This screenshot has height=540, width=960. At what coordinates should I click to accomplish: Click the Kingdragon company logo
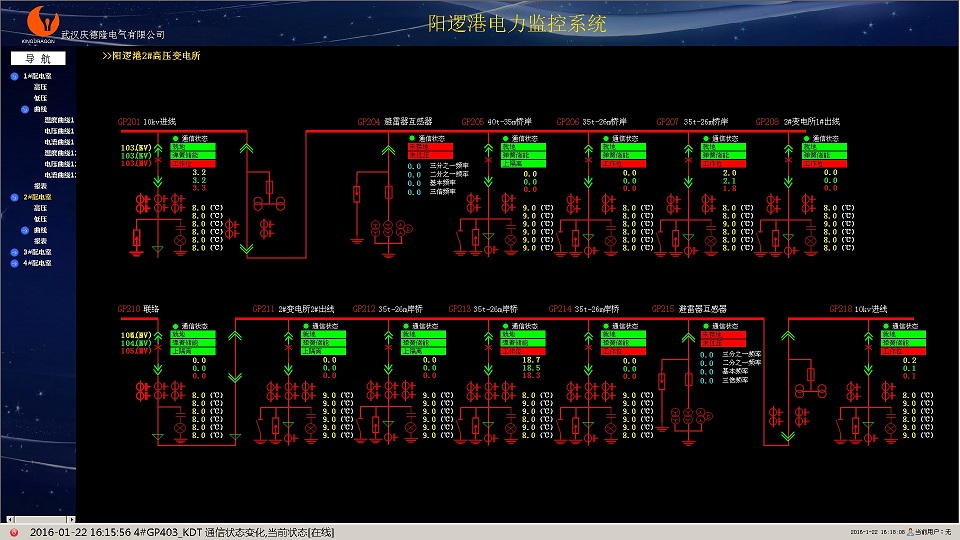point(42,23)
